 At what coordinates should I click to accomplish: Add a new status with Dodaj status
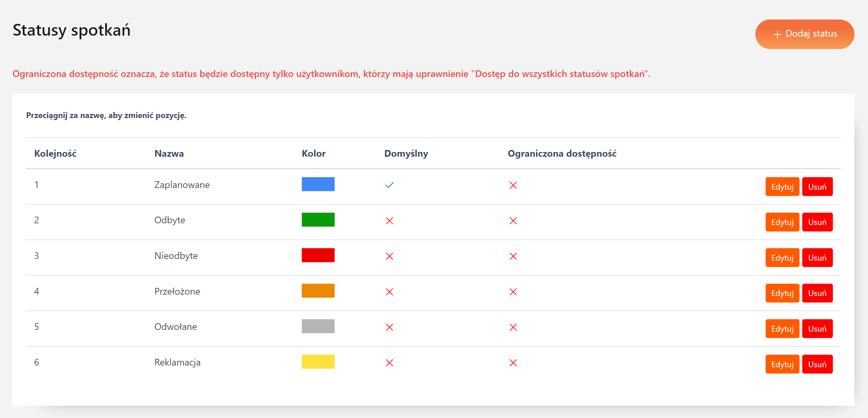click(804, 34)
